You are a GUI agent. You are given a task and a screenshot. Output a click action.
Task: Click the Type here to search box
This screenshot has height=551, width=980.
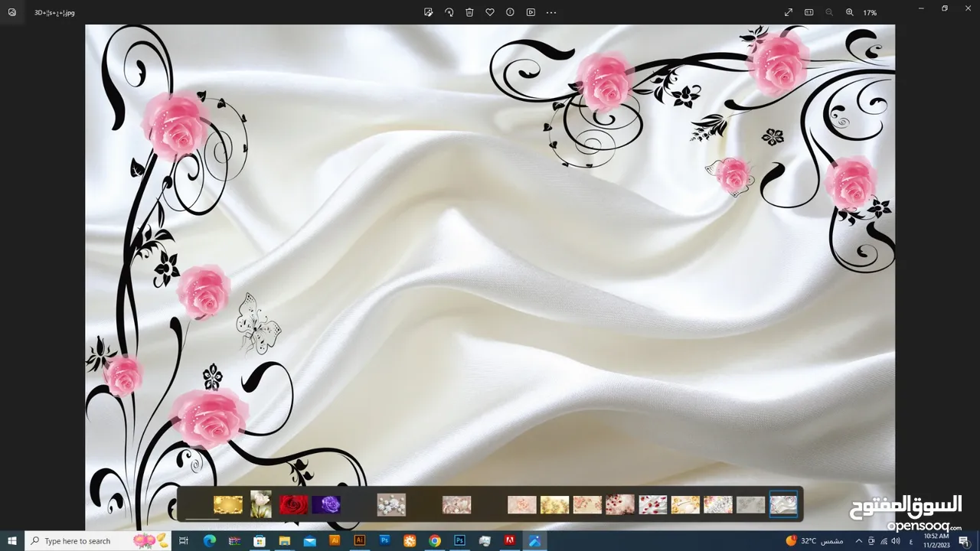(x=98, y=541)
